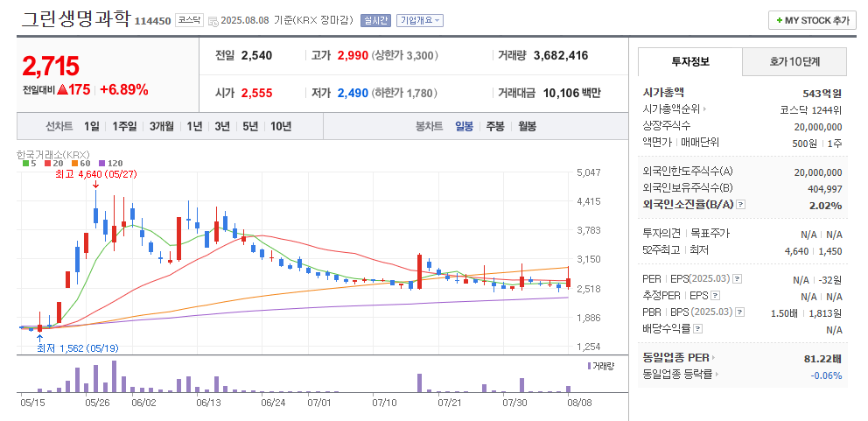Click the 외국인소진율 value 2.02%
The width and height of the screenshot is (868, 421).
825,206
